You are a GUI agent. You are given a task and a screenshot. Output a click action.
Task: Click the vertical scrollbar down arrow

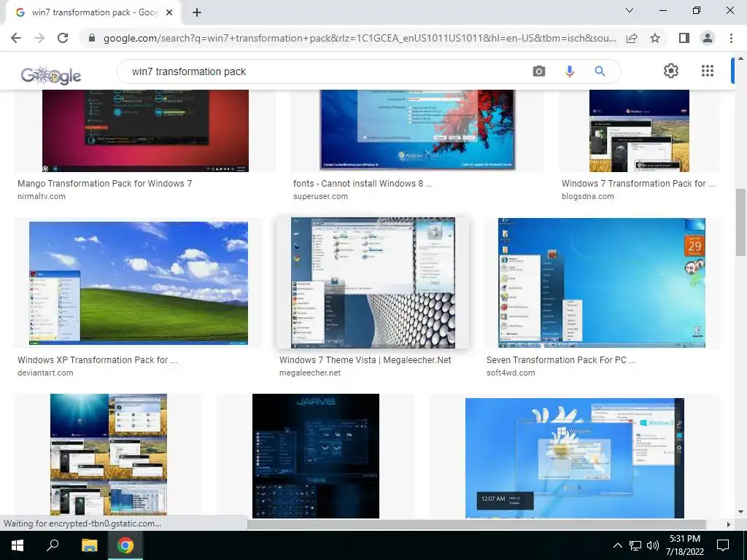[x=740, y=512]
